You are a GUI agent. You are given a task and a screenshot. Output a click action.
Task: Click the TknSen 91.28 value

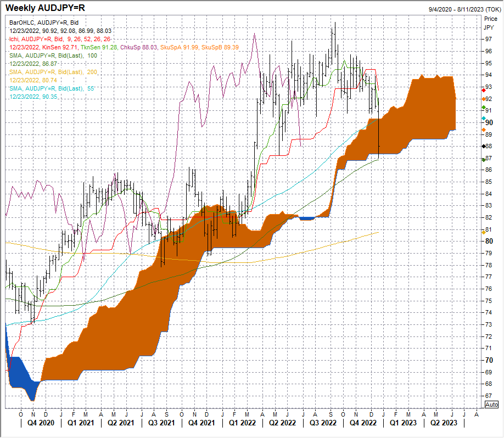pyautogui.click(x=99, y=47)
